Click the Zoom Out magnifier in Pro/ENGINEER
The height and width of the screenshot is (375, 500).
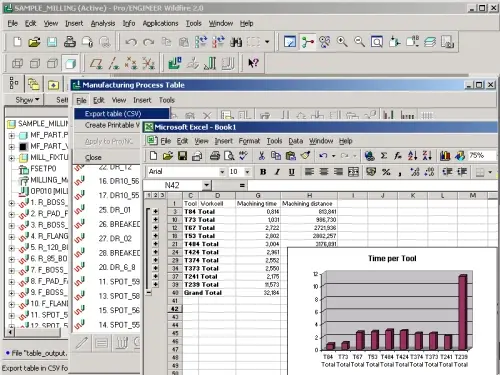359,42
